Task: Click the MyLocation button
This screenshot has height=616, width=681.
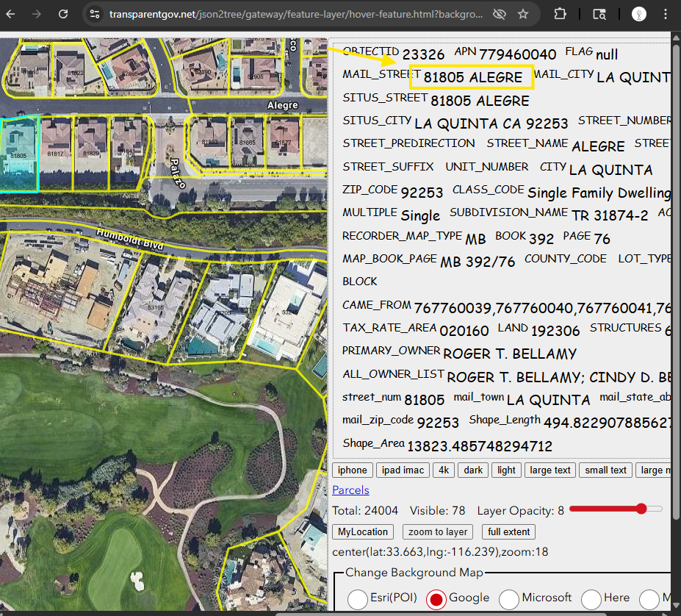Action: (x=363, y=531)
